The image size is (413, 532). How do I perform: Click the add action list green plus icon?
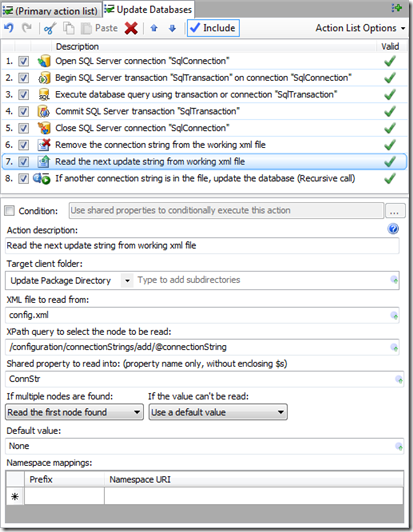click(396, 8)
